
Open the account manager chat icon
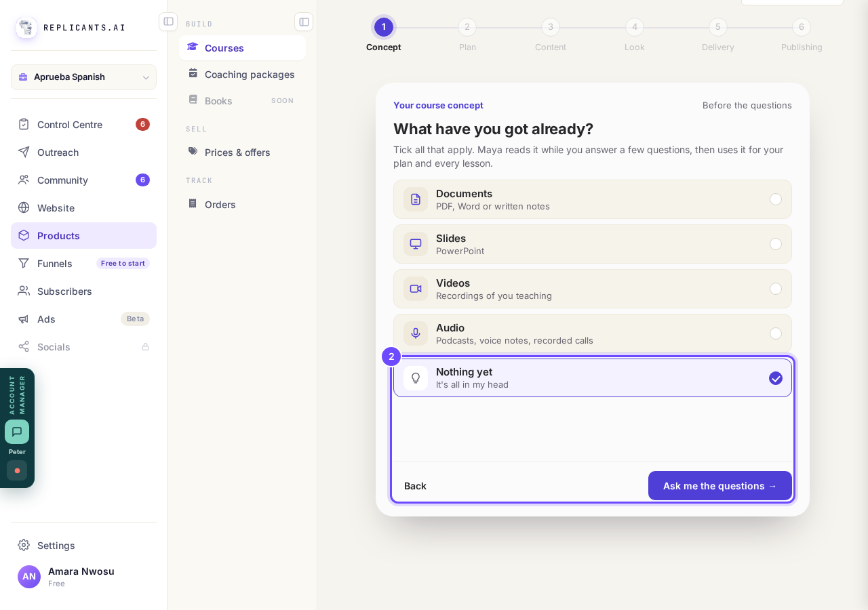point(17,432)
